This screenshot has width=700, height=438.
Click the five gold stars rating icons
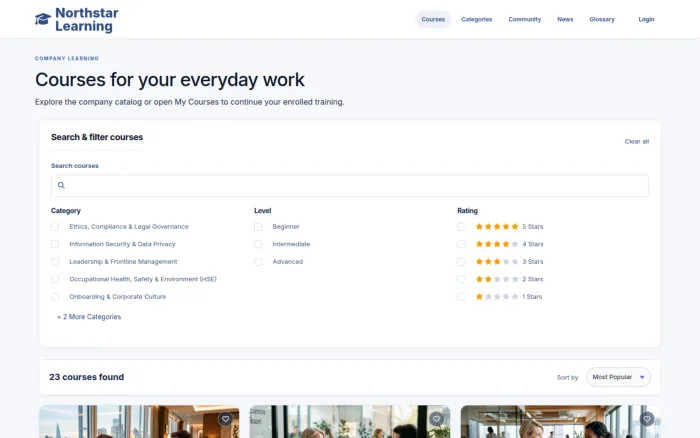click(497, 226)
